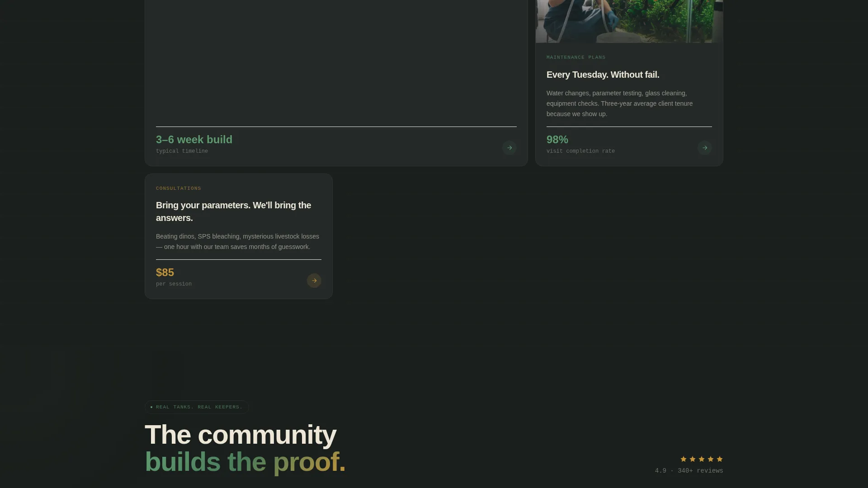The image size is (868, 488).
Task: Click the orange arrow in Consultations card
Action: (314, 281)
